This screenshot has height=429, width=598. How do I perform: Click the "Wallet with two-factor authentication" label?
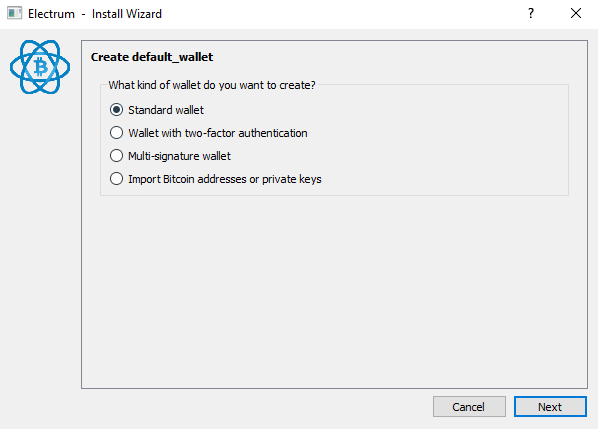point(218,133)
